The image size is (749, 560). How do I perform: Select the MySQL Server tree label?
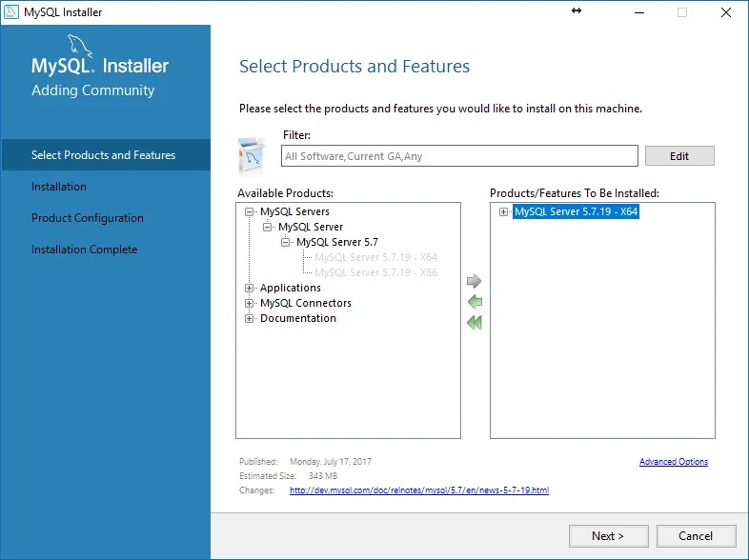coord(311,227)
